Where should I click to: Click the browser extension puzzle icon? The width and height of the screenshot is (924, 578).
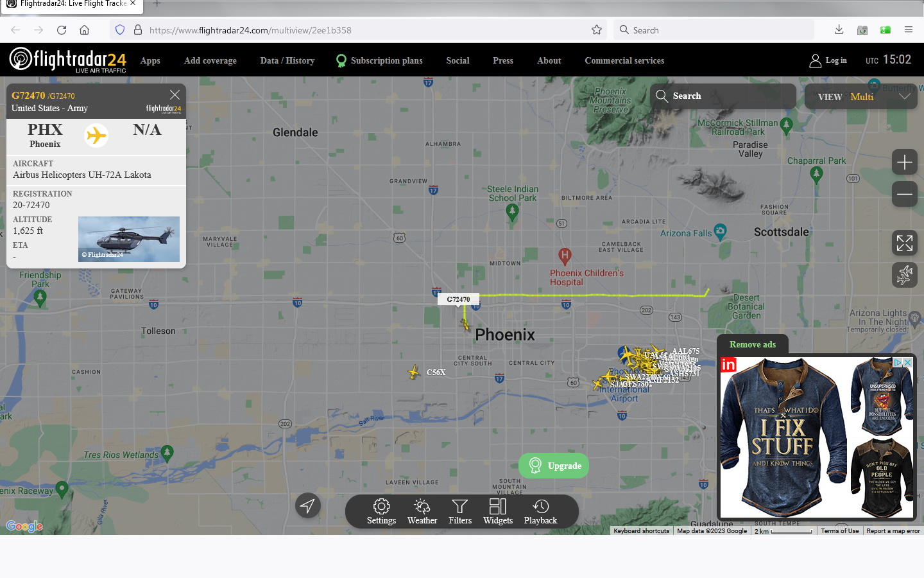(x=862, y=30)
